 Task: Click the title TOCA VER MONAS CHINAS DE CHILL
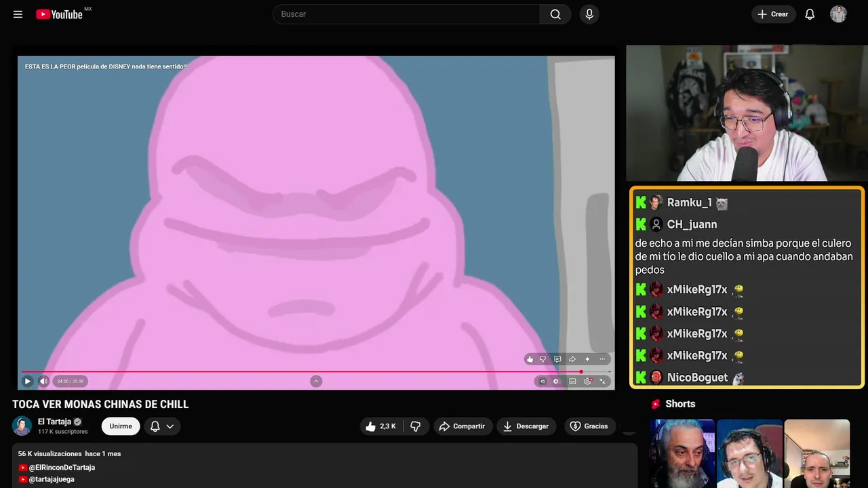(x=100, y=405)
